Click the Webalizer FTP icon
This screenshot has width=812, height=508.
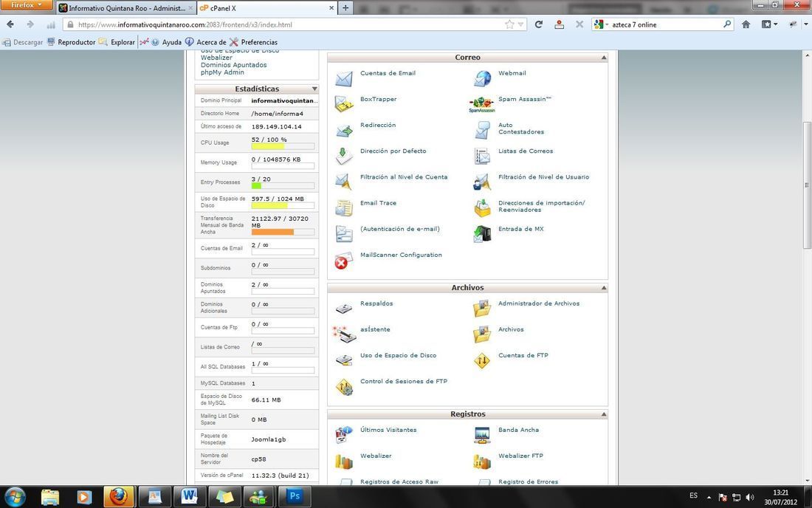482,461
